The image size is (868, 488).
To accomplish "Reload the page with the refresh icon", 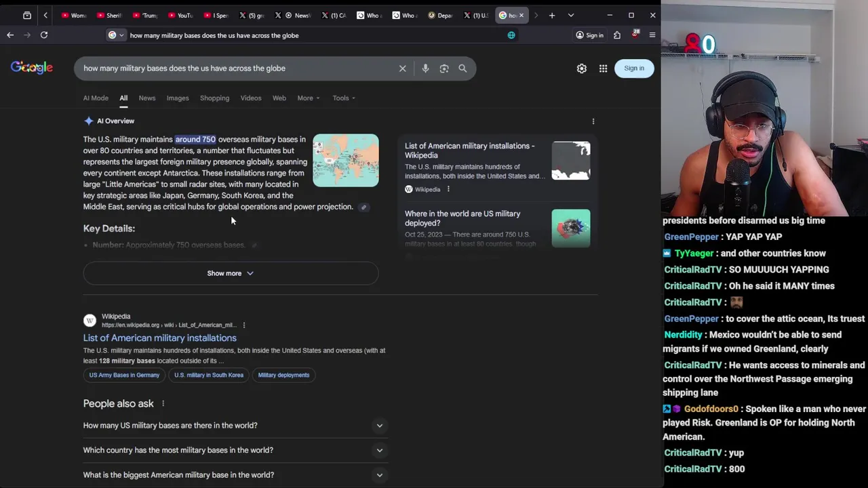I will pyautogui.click(x=44, y=35).
